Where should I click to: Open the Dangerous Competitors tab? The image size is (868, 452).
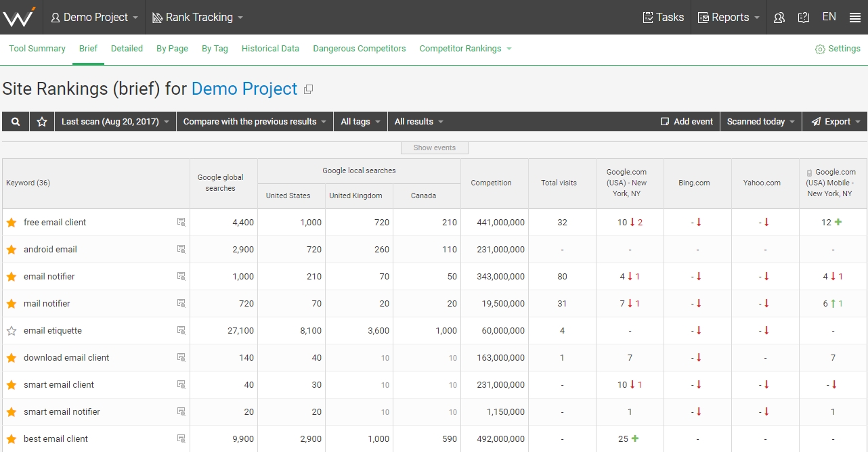point(360,49)
